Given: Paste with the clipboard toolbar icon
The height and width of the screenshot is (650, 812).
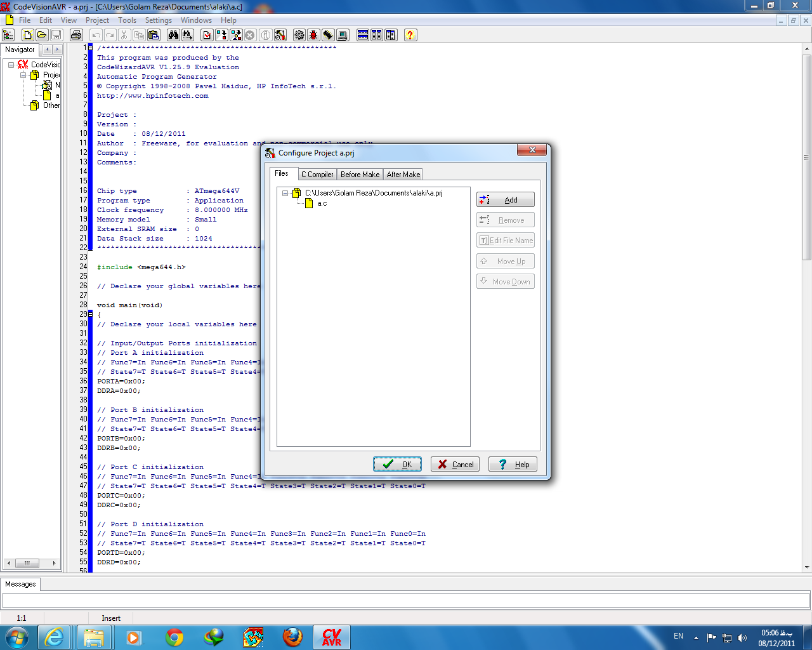Looking at the screenshot, I should click(x=153, y=35).
